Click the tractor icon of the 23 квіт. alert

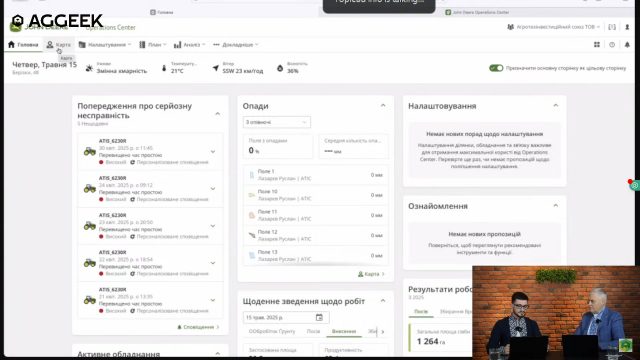pyautogui.click(x=90, y=226)
